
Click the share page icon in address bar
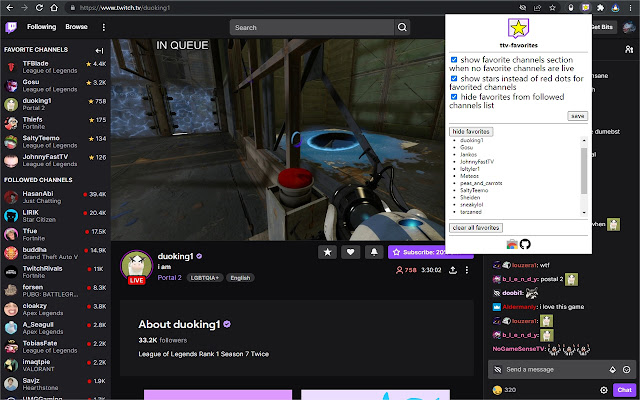coord(537,7)
